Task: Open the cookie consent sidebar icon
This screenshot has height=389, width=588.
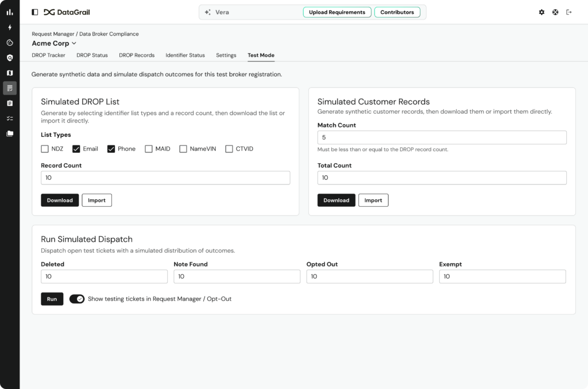Action: tap(10, 43)
